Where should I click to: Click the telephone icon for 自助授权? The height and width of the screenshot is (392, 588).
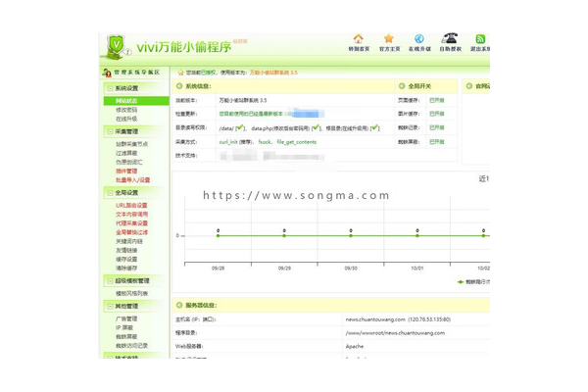pyautogui.click(x=450, y=39)
